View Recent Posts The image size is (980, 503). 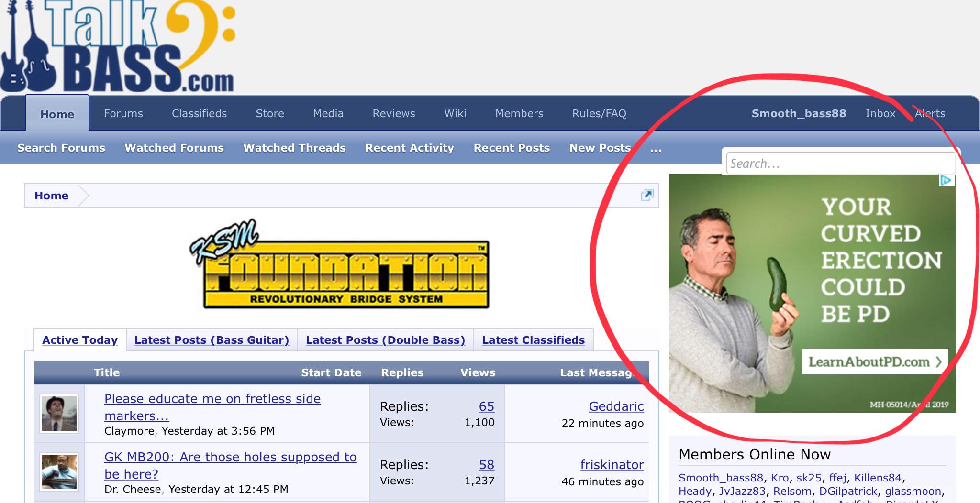[512, 148]
